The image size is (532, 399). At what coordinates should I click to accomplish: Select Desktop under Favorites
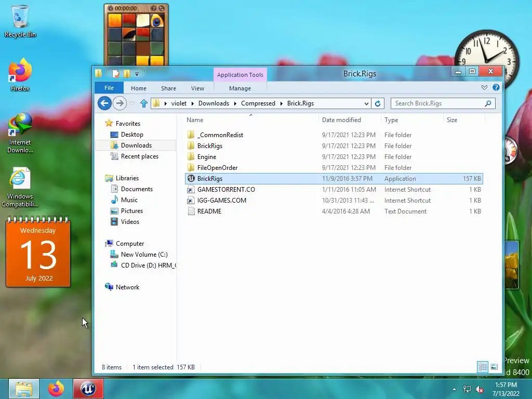pos(132,135)
